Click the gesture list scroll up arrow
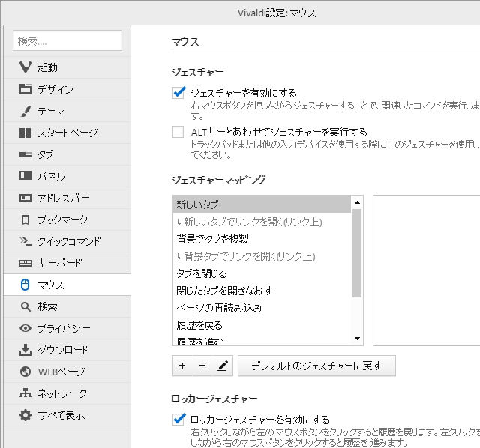The image size is (480, 448). 357,202
